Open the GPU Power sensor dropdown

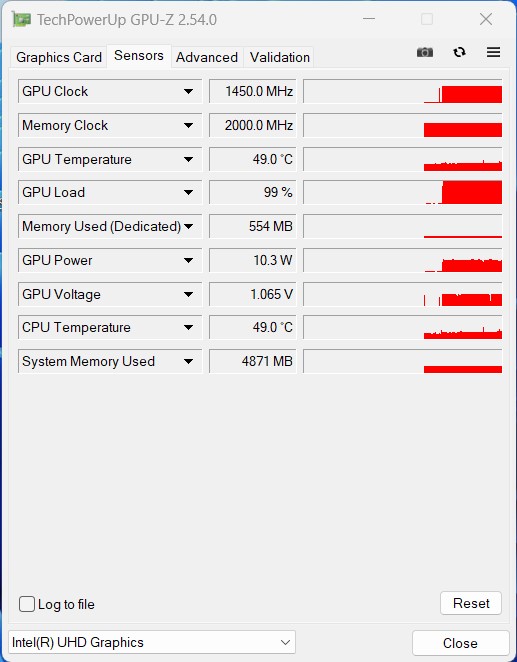pos(188,260)
